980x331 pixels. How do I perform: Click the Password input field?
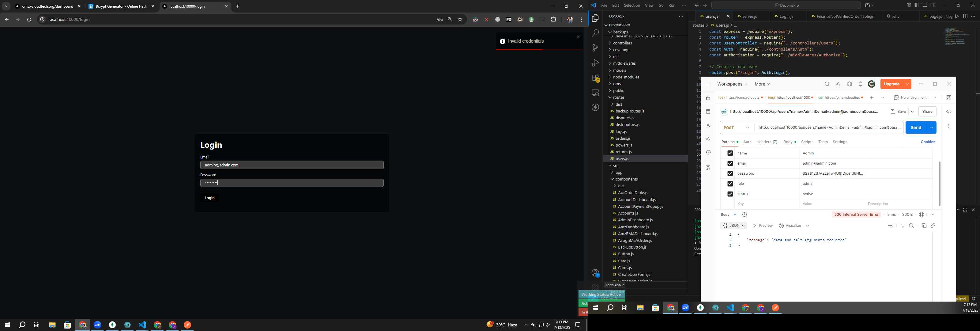pyautogui.click(x=292, y=183)
